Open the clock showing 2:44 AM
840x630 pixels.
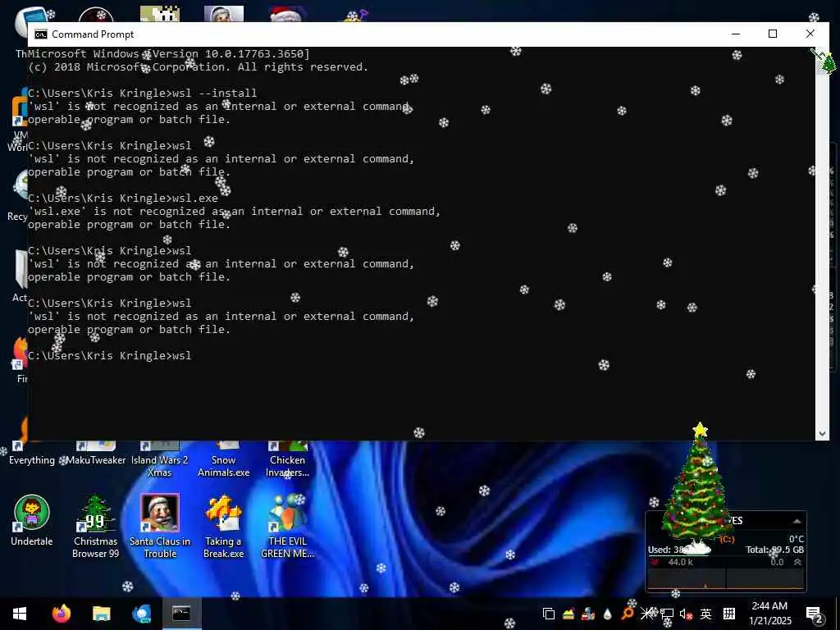[769, 614]
